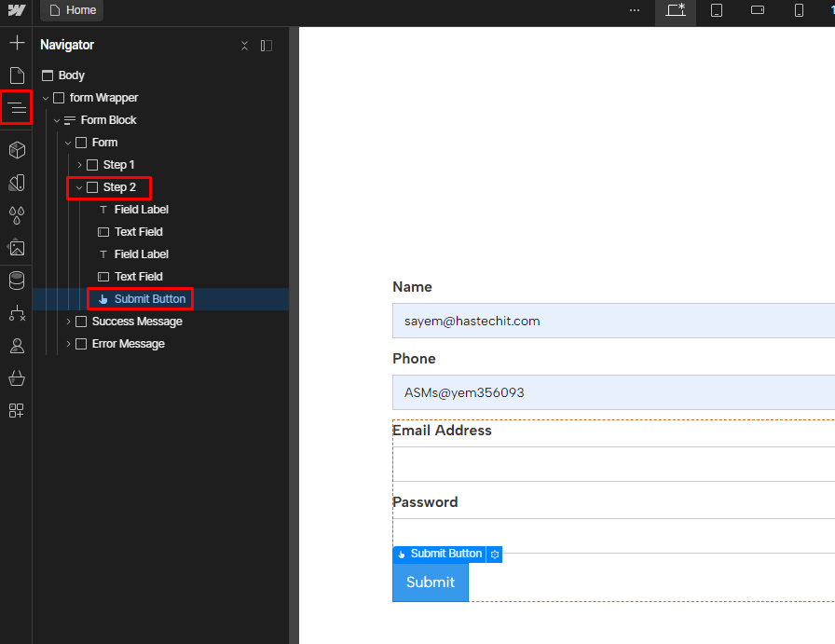This screenshot has height=644, width=835.
Task: Select Form Block in the Navigator
Action: point(109,120)
